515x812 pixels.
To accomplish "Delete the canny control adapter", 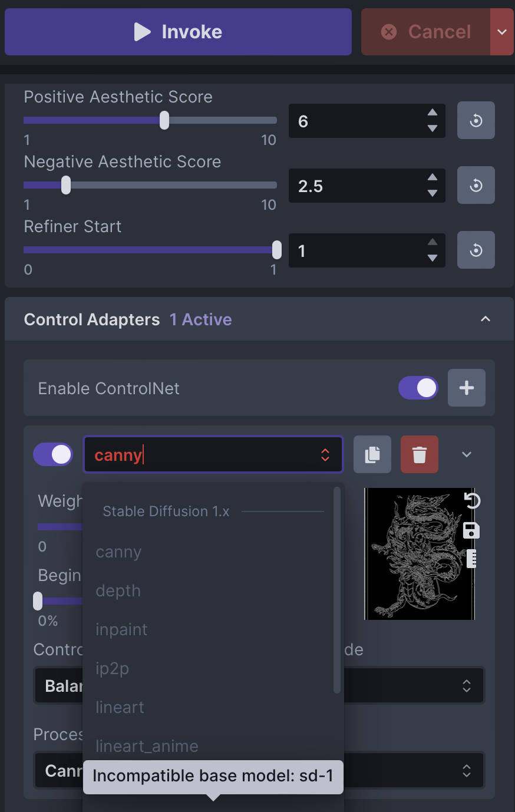I will pos(419,454).
